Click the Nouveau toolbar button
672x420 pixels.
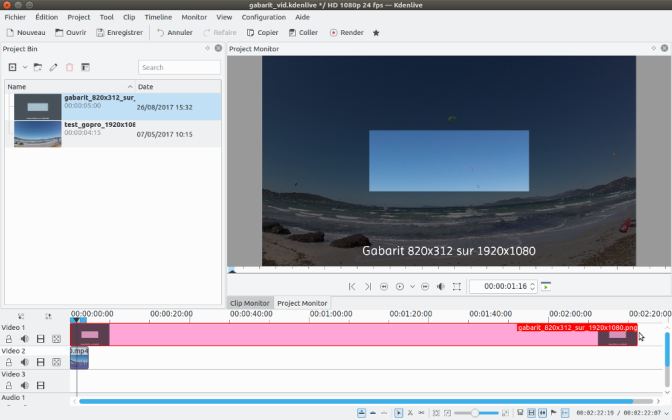click(x=26, y=33)
